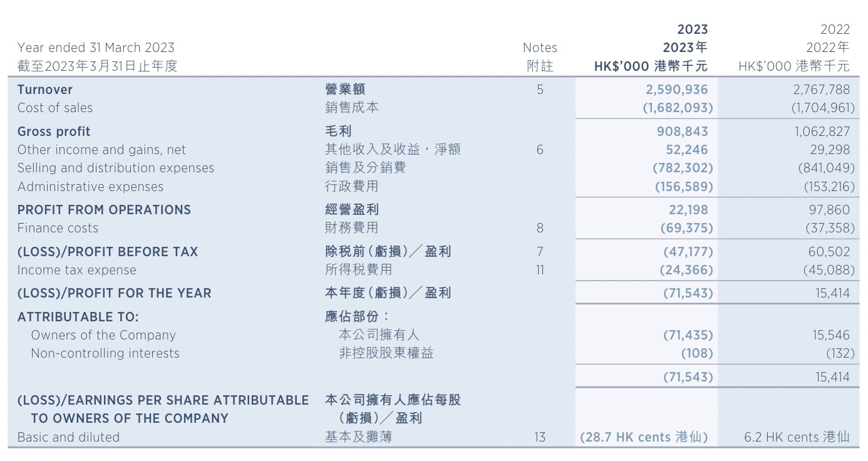
Task: Click the Notes column header
Action: pos(540,48)
